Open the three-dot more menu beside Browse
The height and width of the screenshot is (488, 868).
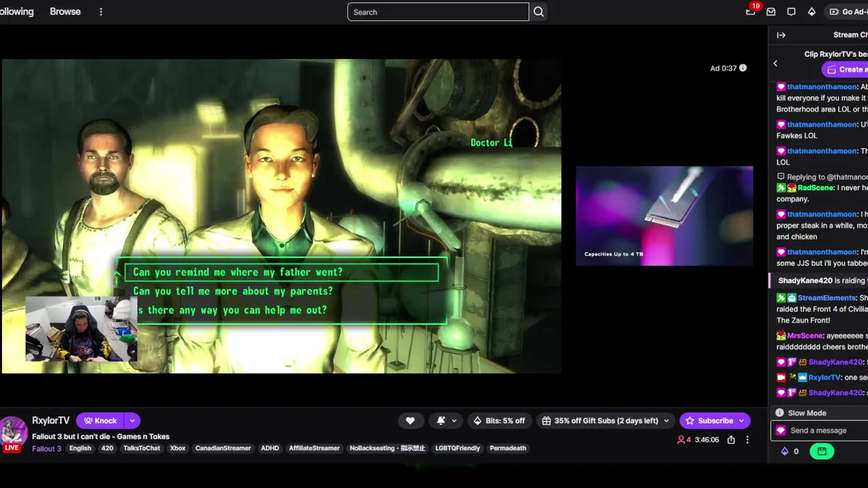pyautogui.click(x=101, y=12)
